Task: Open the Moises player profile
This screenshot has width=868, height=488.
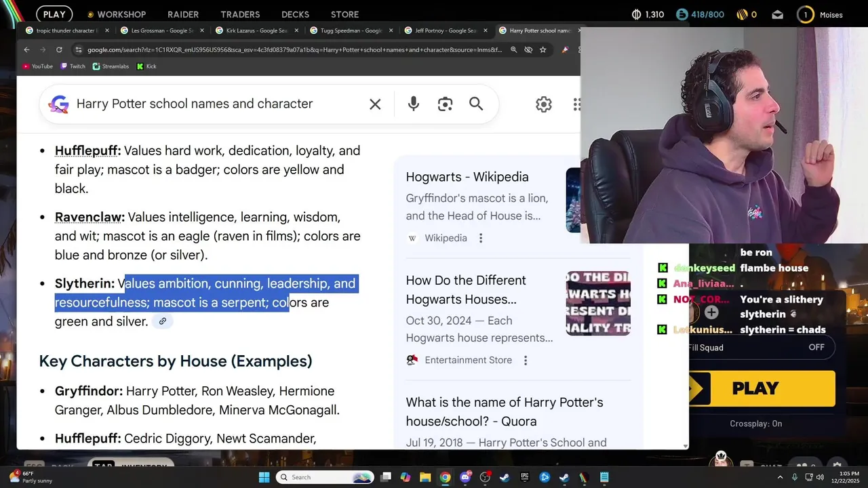Action: (820, 14)
